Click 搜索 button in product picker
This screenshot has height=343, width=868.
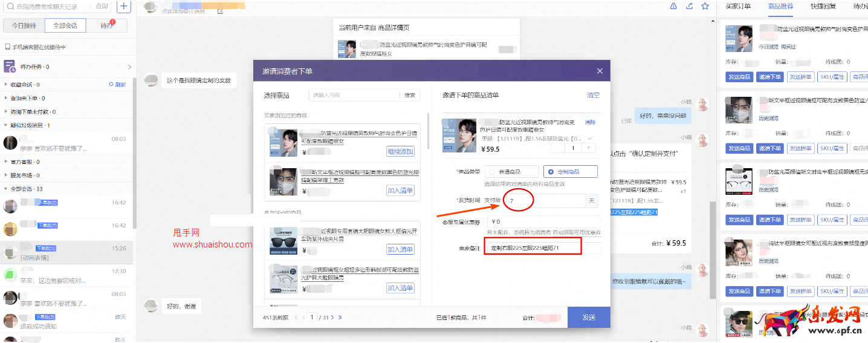point(410,95)
